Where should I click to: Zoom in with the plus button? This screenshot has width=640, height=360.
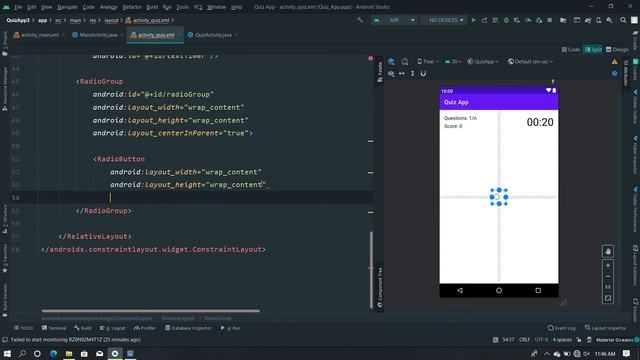click(608, 266)
